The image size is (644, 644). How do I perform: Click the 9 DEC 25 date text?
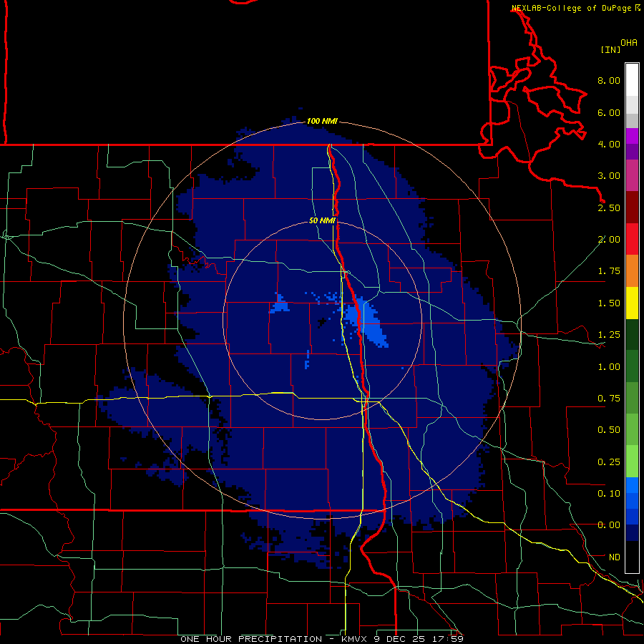[401, 639]
